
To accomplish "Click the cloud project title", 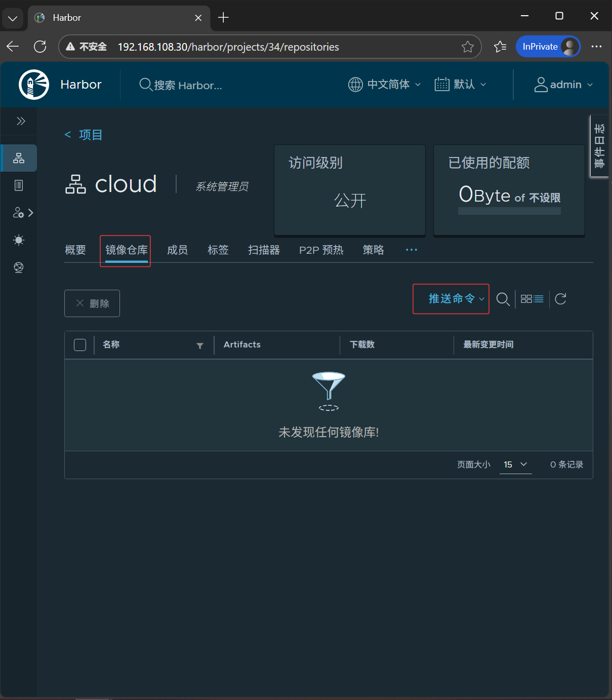I will click(x=126, y=184).
